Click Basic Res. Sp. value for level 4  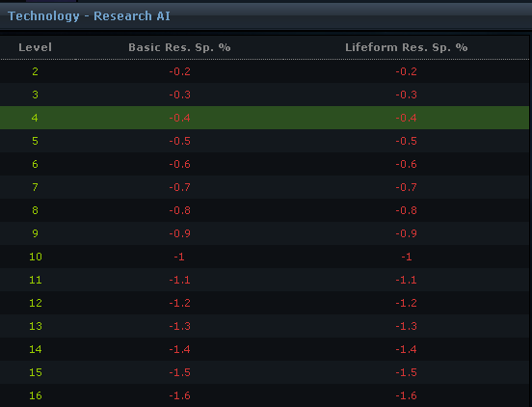pos(179,118)
